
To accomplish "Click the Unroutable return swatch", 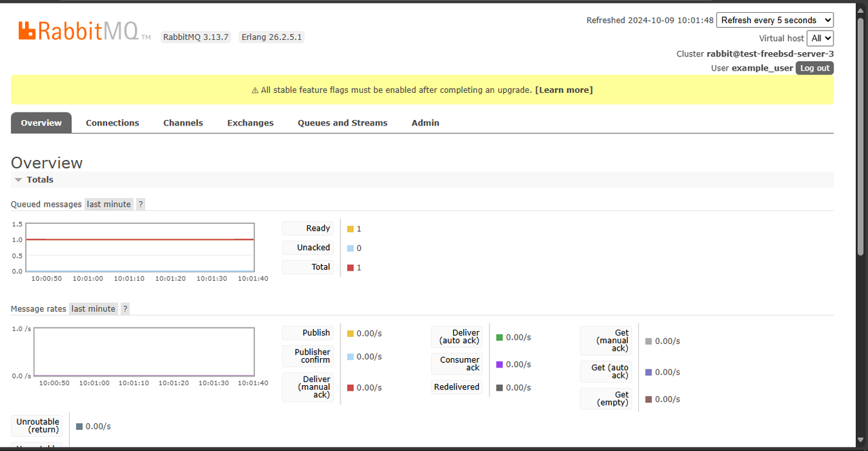I will click(79, 427).
